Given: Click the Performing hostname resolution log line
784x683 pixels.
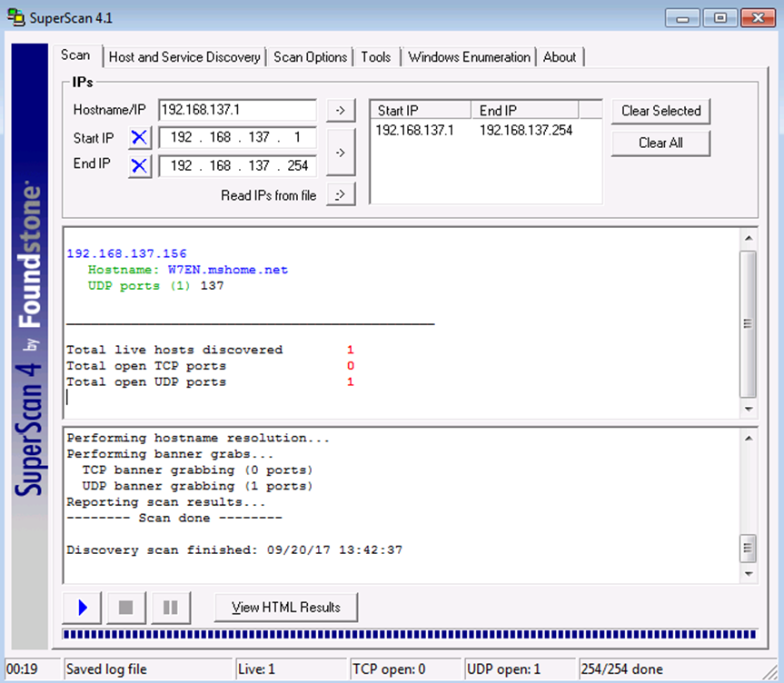Looking at the screenshot, I should (x=198, y=438).
